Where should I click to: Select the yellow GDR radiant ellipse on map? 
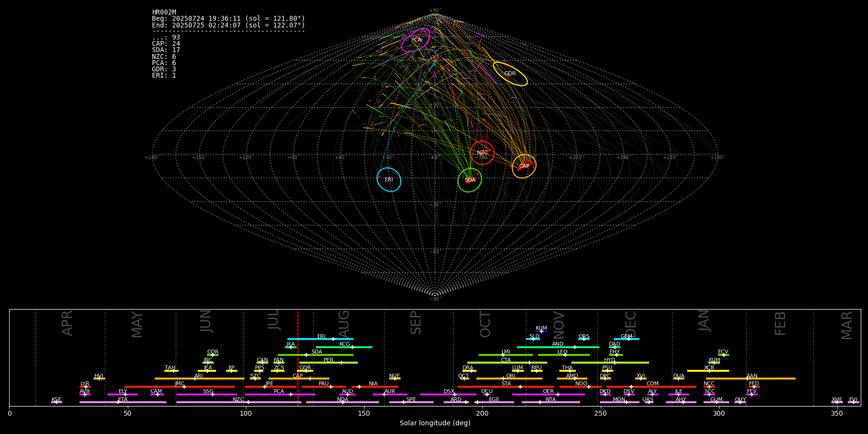510,74
